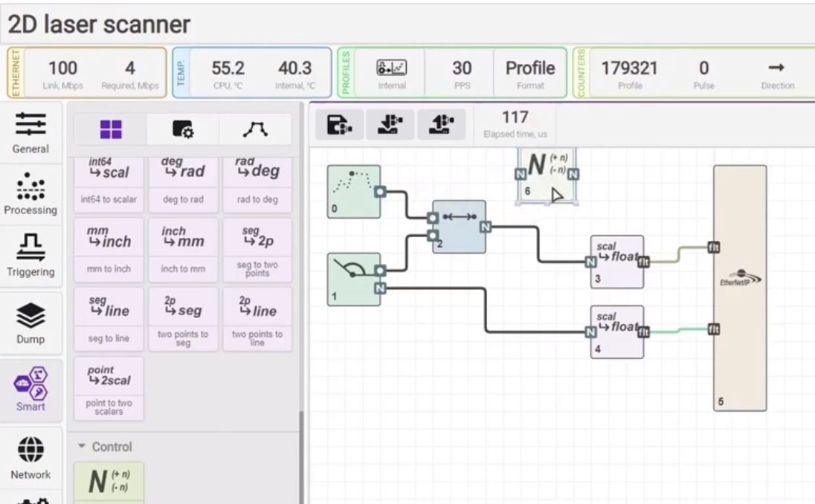This screenshot has width=815, height=504.
Task: Click the 100 Link Mbps value
Action: [x=63, y=68]
